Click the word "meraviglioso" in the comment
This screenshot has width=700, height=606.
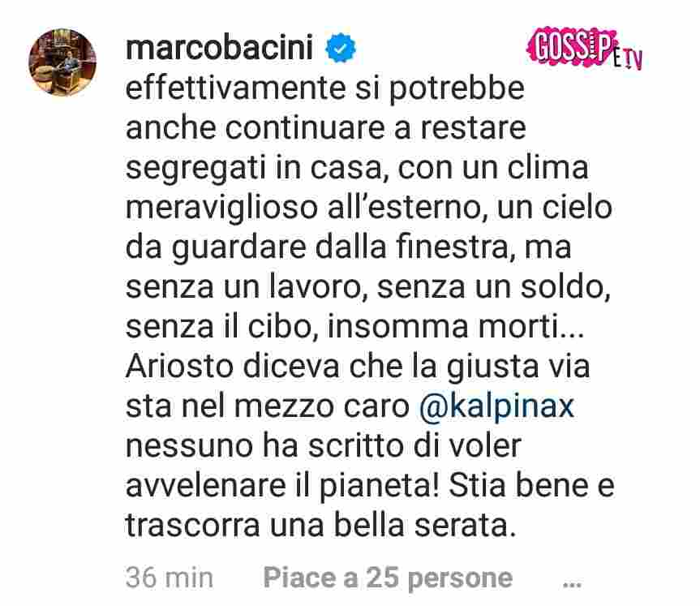point(221,208)
